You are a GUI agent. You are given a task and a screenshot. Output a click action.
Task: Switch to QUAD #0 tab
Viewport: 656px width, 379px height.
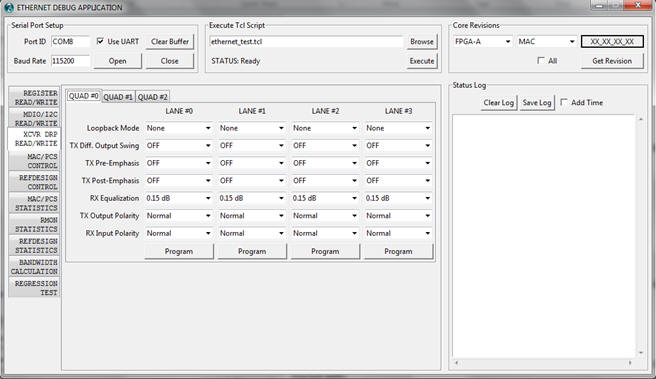83,96
